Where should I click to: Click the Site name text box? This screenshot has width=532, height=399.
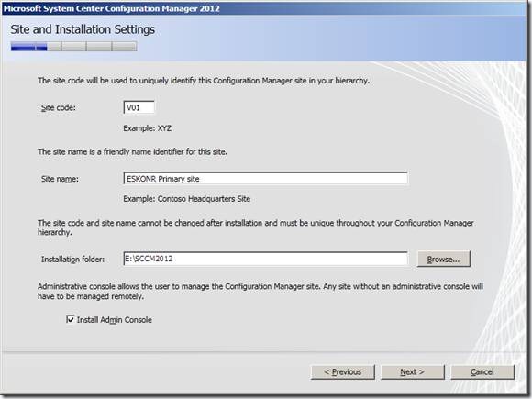pos(265,179)
